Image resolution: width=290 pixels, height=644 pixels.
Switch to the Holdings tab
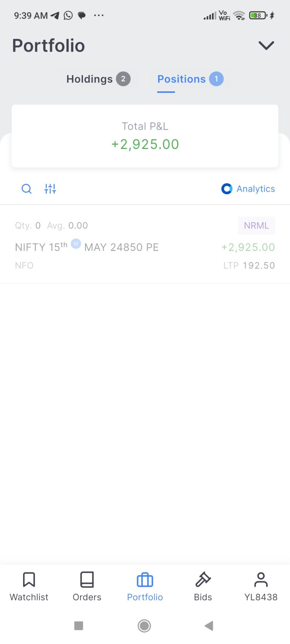click(x=98, y=79)
